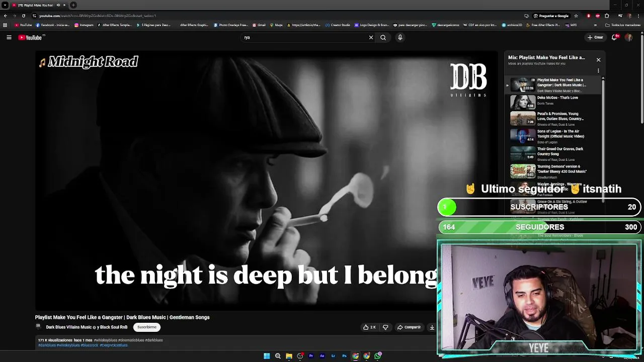Open the Dark Blues Villains Music channel link
This screenshot has width=644, height=362.
click(69, 327)
